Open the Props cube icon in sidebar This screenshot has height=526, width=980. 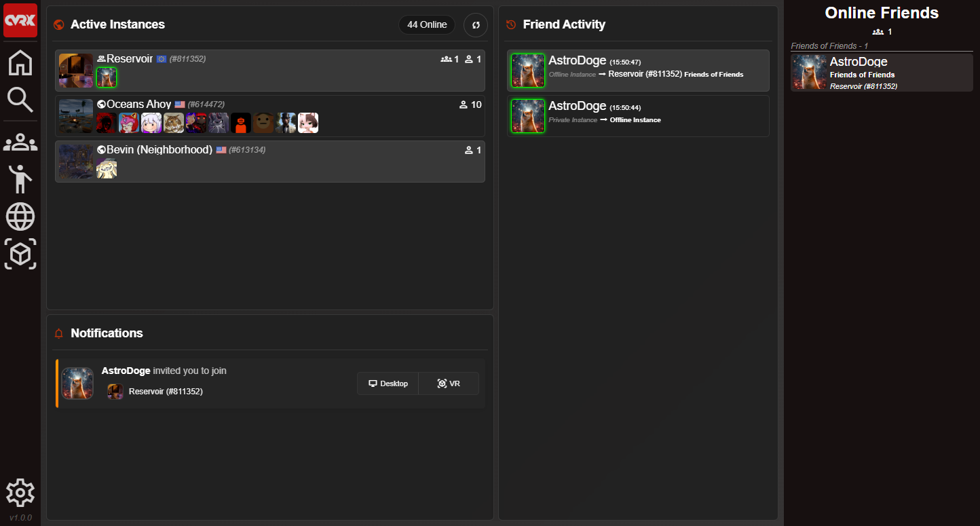point(20,254)
